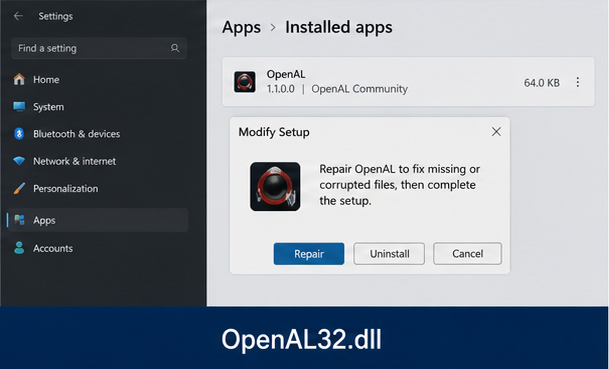Click the back arrow in Settings

(x=18, y=16)
